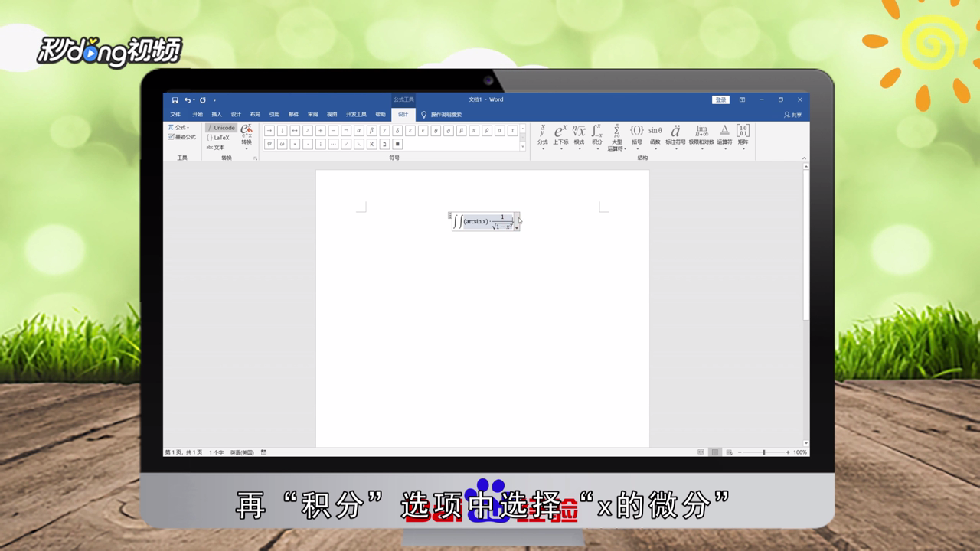Switch to the 视图 View tab
This screenshot has height=551, width=980.
point(332,115)
